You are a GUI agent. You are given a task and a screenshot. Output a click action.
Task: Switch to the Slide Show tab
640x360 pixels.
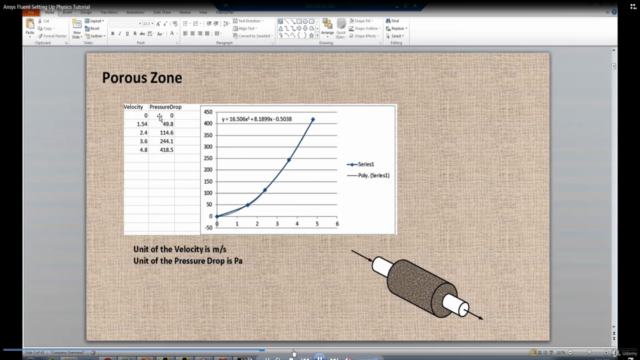162,13
